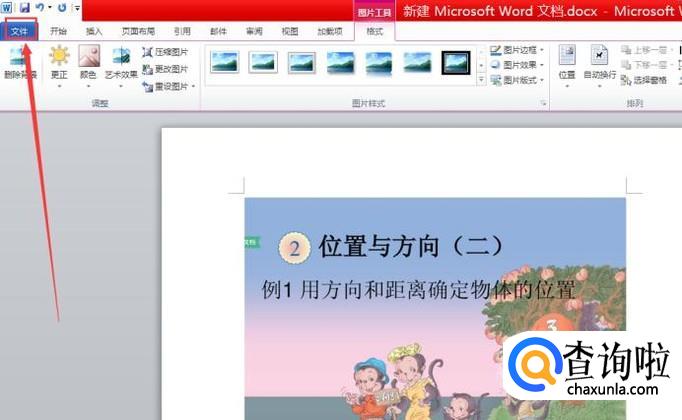Expand the 重设图片 dropdown arrow
Viewport: 682px width, 420px height.
pyautogui.click(x=193, y=87)
